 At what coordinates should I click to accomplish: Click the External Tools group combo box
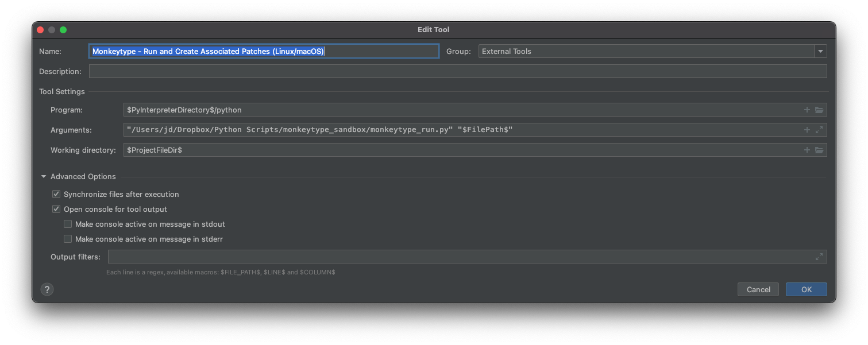click(x=653, y=51)
